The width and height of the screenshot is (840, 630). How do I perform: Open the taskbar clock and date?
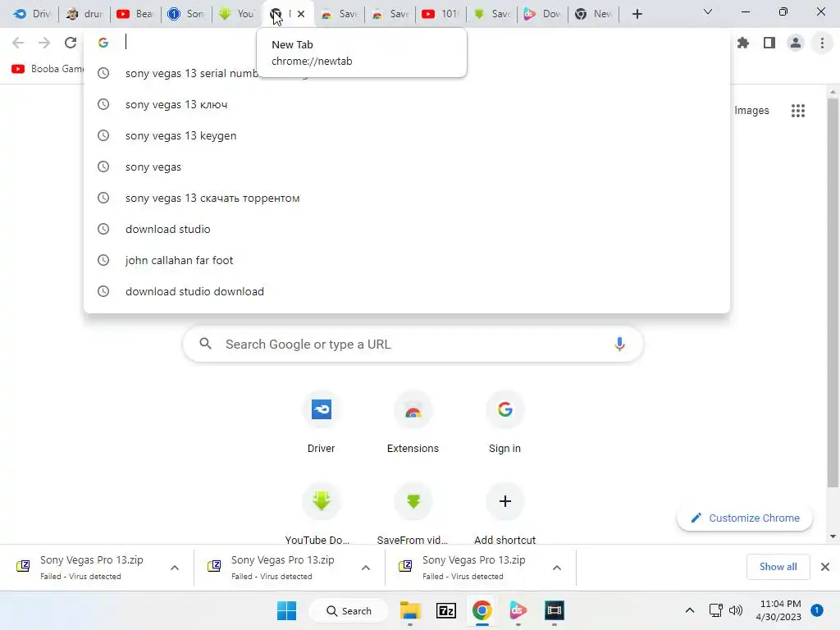click(778, 610)
